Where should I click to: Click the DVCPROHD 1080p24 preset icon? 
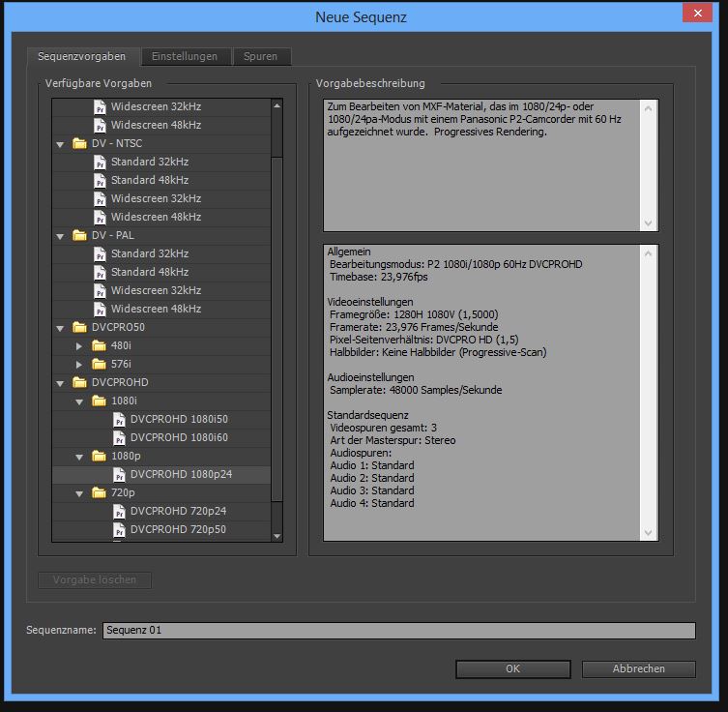point(119,475)
